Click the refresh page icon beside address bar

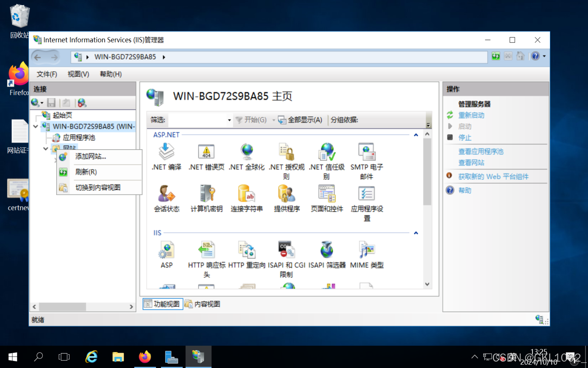coord(496,56)
